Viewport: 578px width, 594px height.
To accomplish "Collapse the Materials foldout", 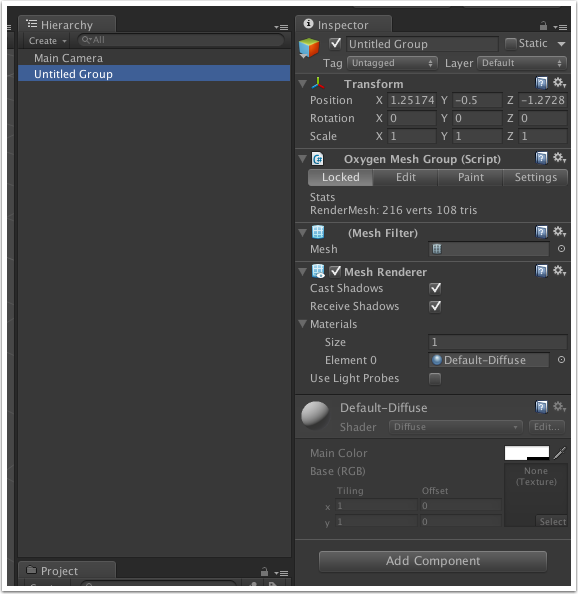I will 302,324.
